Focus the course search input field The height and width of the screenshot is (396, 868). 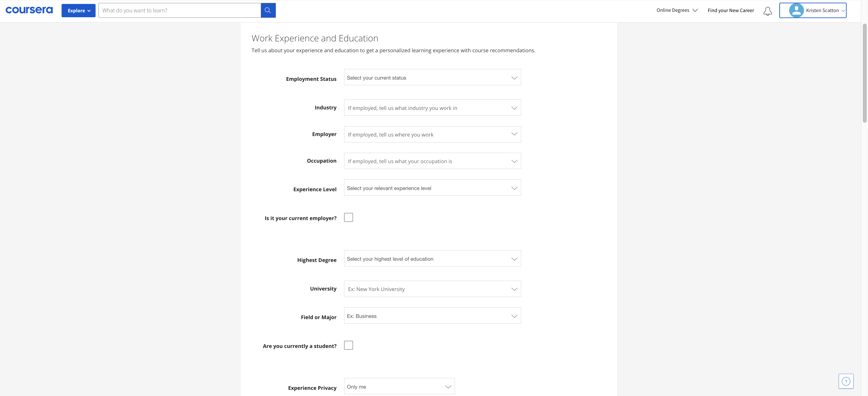(179, 10)
